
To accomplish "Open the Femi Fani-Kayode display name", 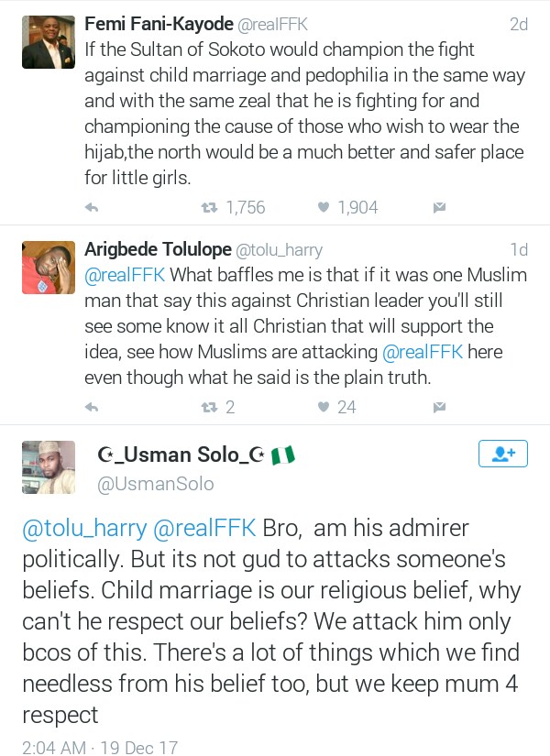I will click(x=159, y=25).
